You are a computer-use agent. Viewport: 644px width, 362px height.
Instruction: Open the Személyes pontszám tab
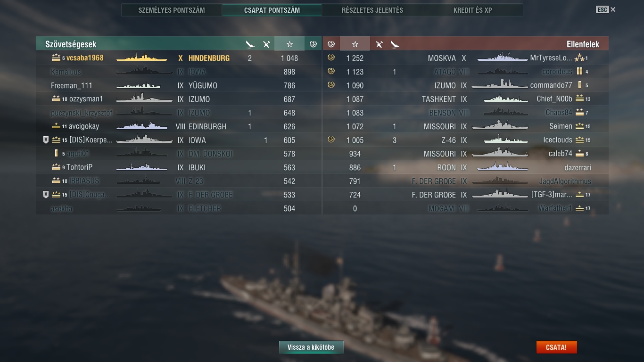[172, 10]
